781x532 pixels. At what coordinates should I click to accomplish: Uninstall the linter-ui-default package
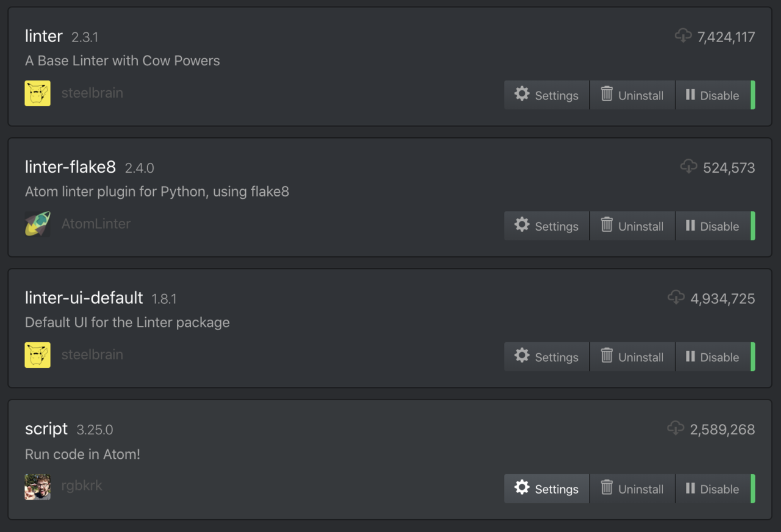click(x=632, y=357)
